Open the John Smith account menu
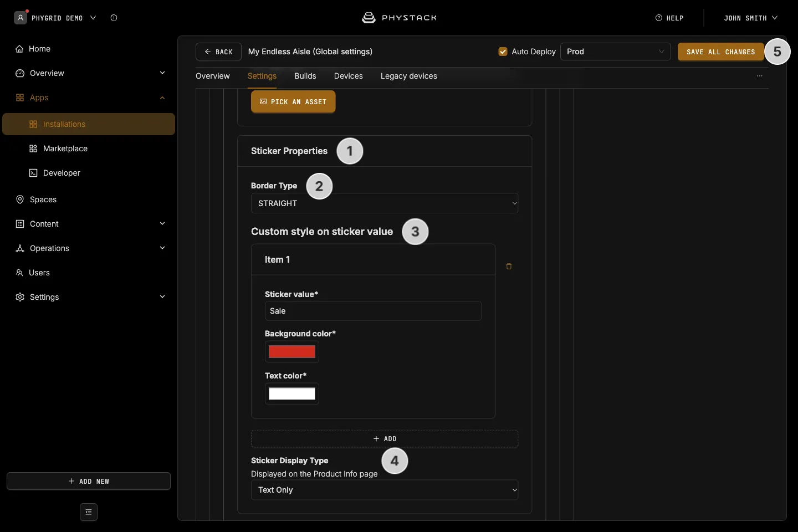The width and height of the screenshot is (798, 532). pyautogui.click(x=750, y=18)
